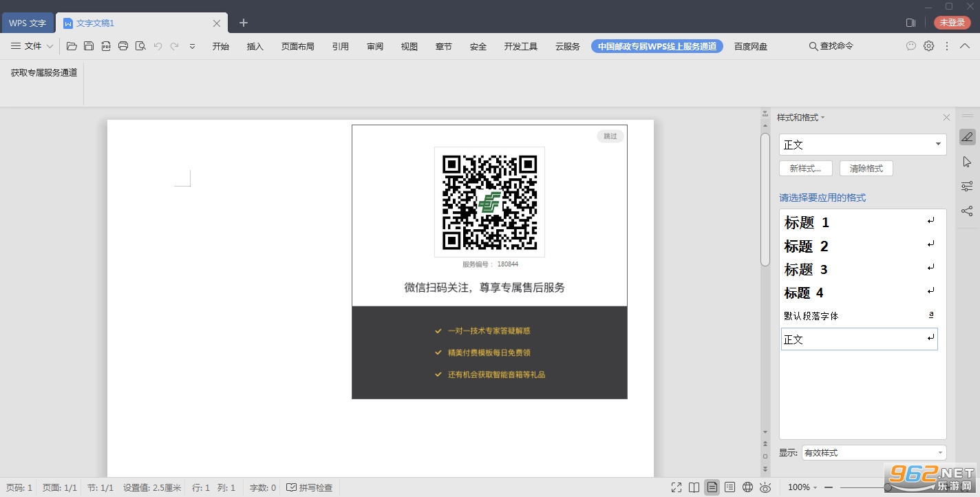Open the current style 正文 combo box
The image size is (980, 497).
[863, 145]
